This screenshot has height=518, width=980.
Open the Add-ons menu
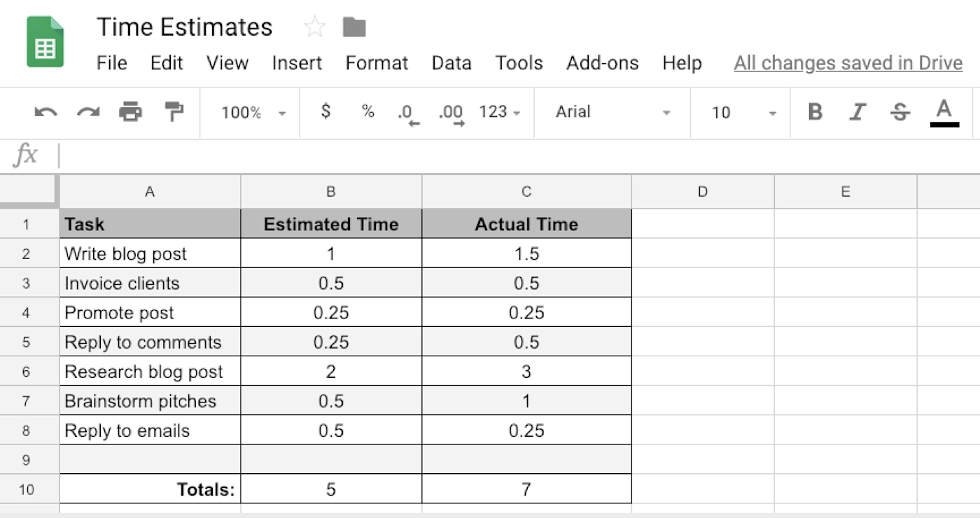tap(602, 63)
